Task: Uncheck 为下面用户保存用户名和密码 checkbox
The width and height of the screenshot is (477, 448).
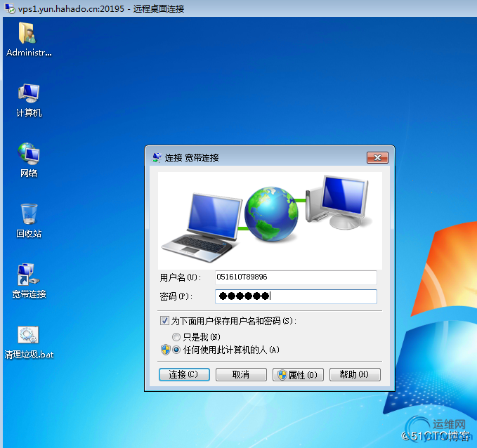Action: 164,321
